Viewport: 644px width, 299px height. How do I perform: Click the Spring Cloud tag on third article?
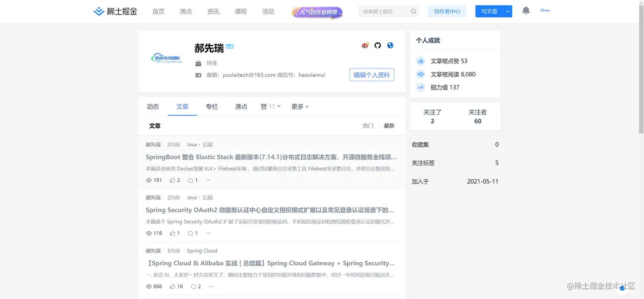pos(202,251)
